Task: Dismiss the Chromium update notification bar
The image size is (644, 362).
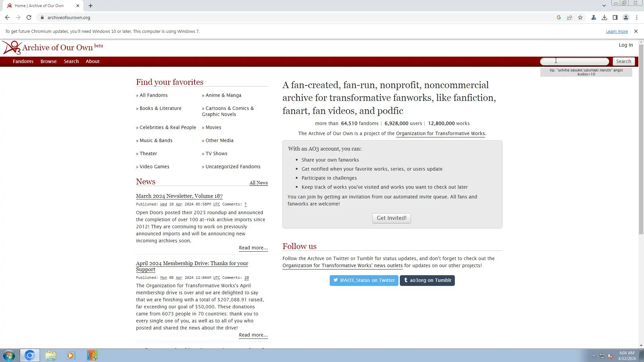Action: (636, 31)
